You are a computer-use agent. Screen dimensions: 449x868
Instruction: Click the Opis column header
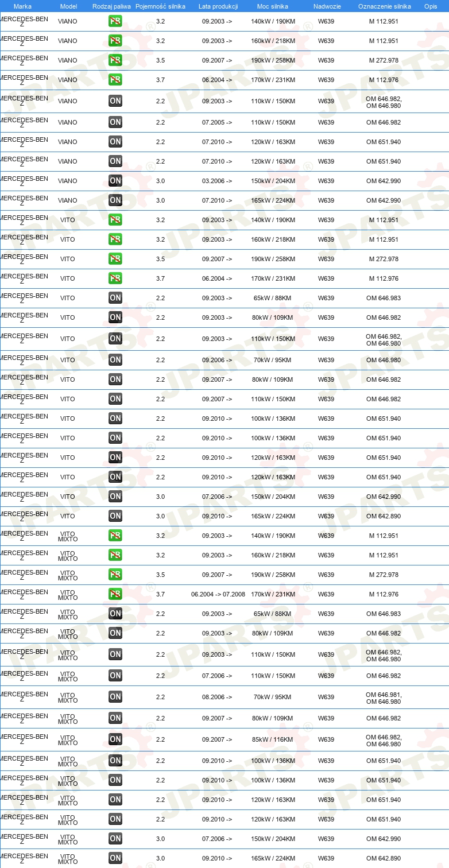point(431,6)
